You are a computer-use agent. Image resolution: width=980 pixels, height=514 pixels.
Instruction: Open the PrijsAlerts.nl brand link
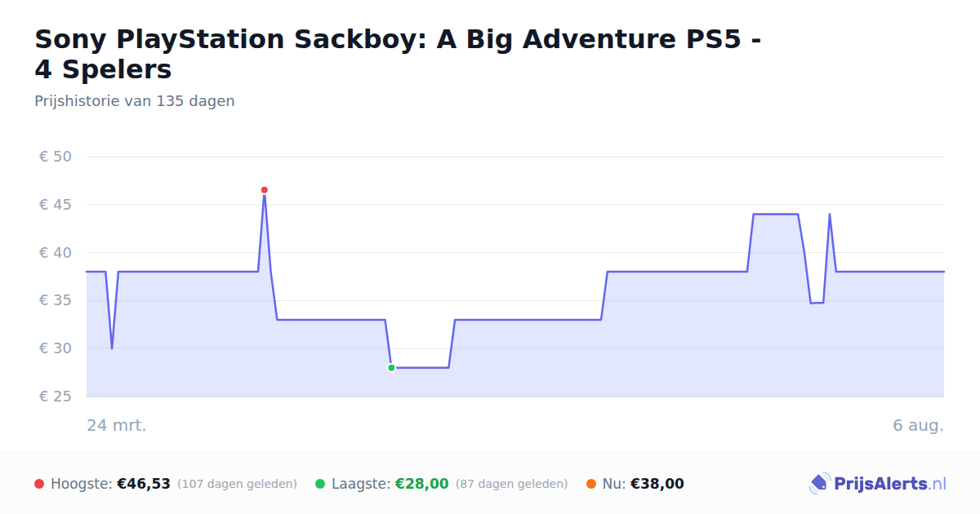tap(878, 484)
